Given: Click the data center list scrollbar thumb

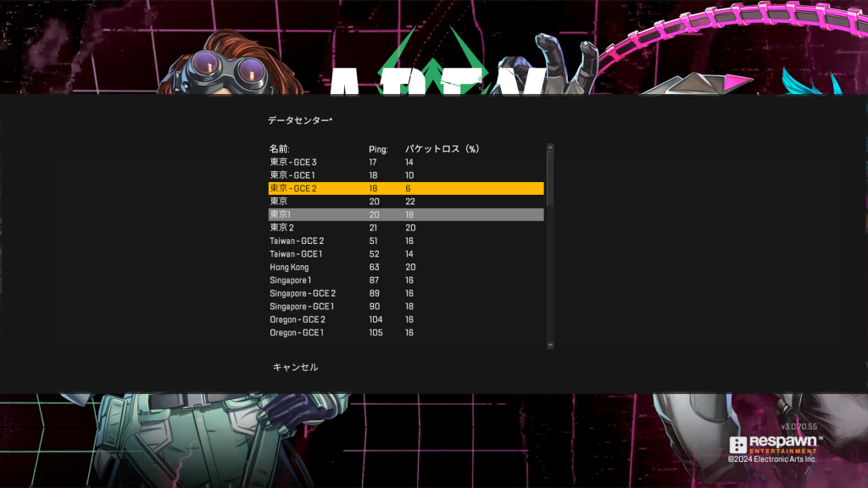Looking at the screenshot, I should 550,178.
